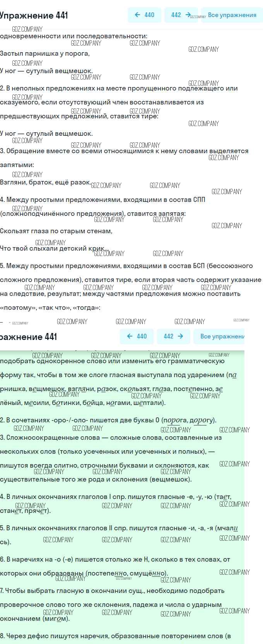Click rule 4 about verb endings of I спр.
The image size is (263, 644).
point(116,497)
